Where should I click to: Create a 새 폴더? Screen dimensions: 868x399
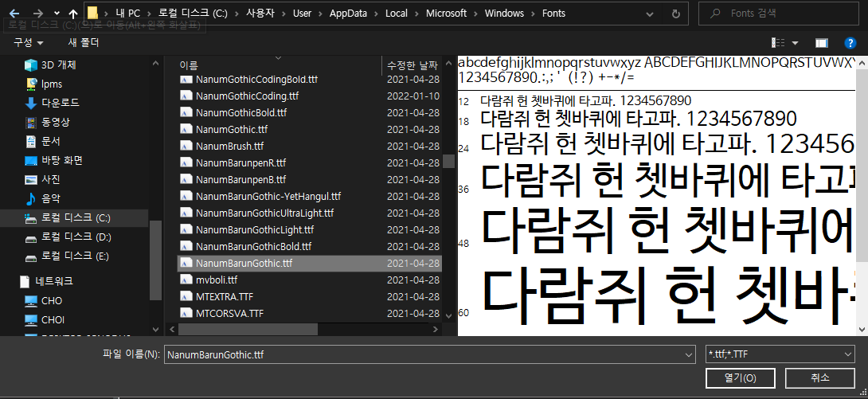pos(84,43)
